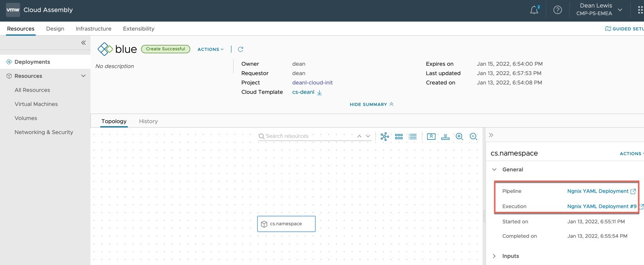644x265 pixels.
Task: Click next search result arrow
Action: (x=368, y=136)
